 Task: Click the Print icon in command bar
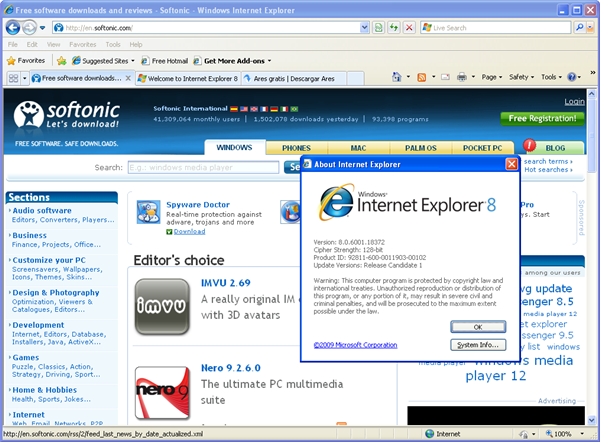[463, 77]
